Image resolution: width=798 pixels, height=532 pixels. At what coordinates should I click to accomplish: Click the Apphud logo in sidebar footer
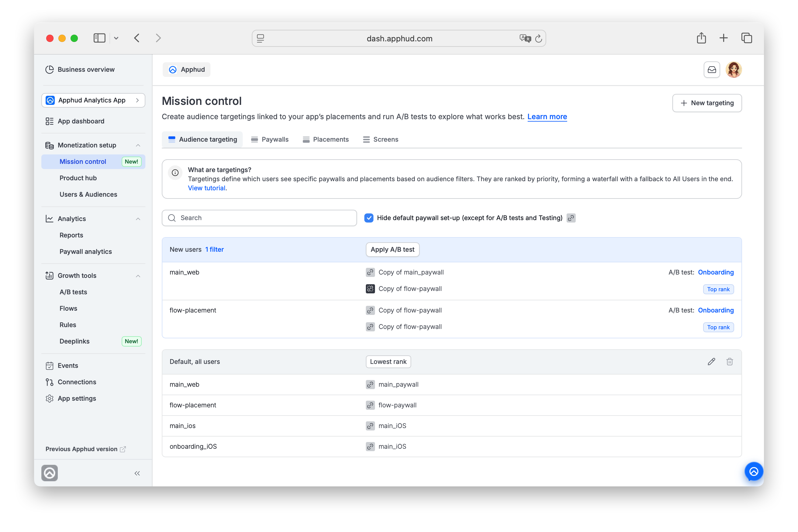(50, 473)
